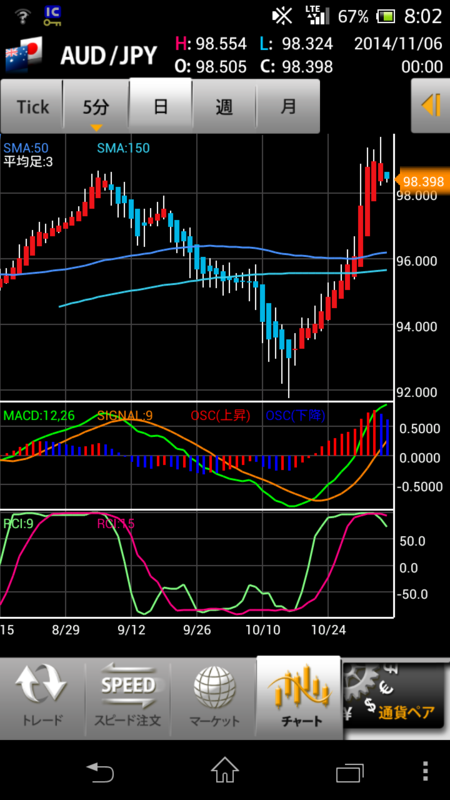
Task: Tap the 平均足:3 indicator label
Action: coord(28,162)
